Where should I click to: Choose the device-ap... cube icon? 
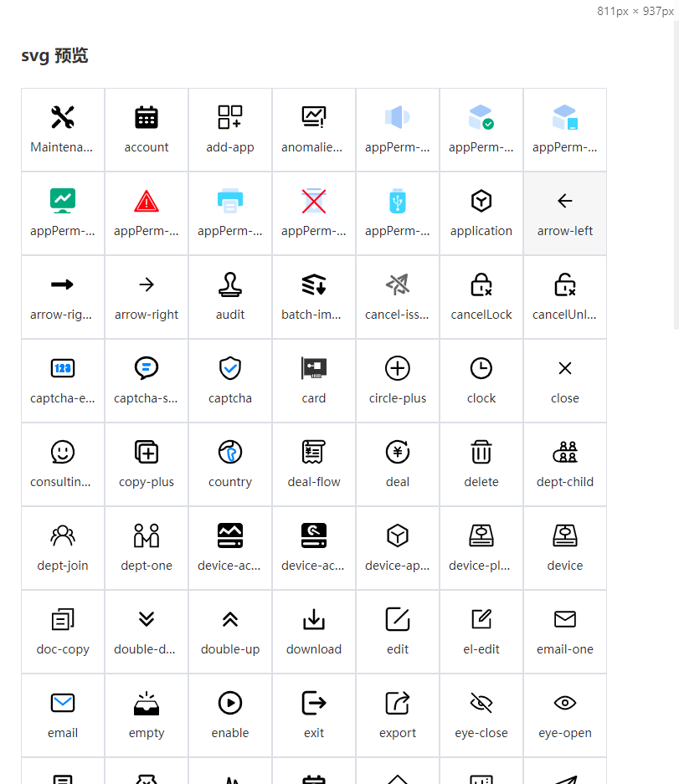[398, 535]
